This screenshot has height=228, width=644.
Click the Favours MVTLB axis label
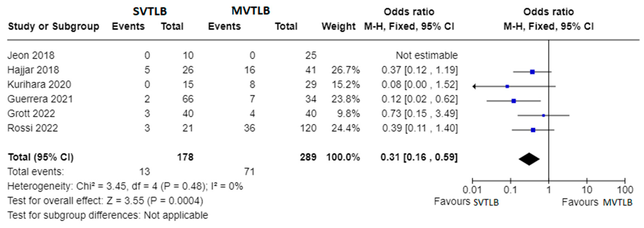[597, 202]
